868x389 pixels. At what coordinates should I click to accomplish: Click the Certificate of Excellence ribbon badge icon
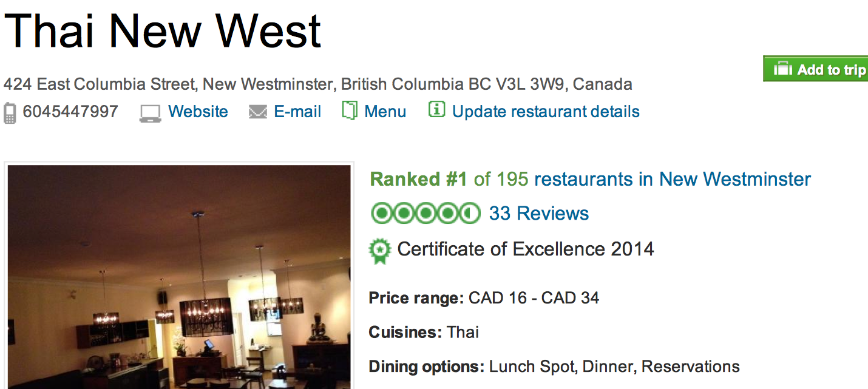coord(380,251)
